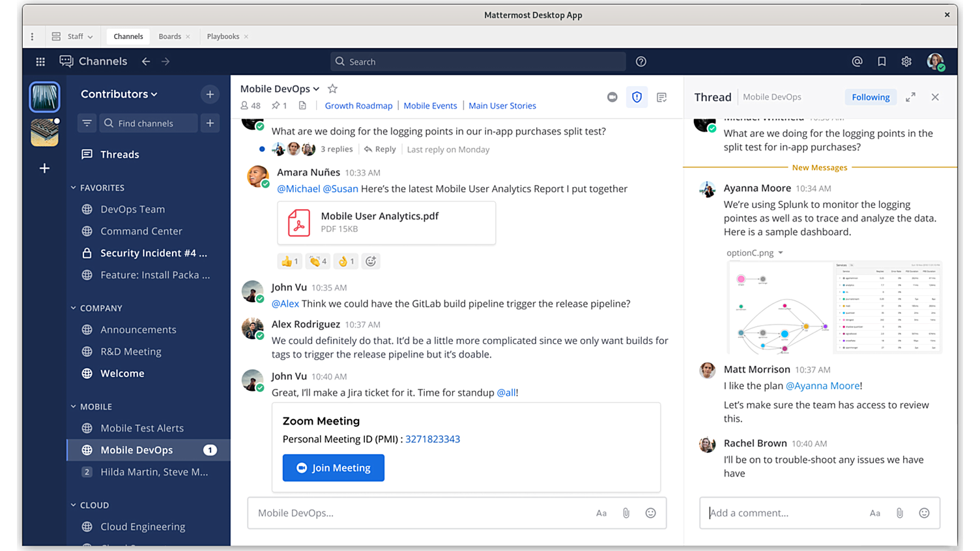This screenshot has width=980, height=551.
Task: Open settings gear icon in top bar
Action: (906, 61)
